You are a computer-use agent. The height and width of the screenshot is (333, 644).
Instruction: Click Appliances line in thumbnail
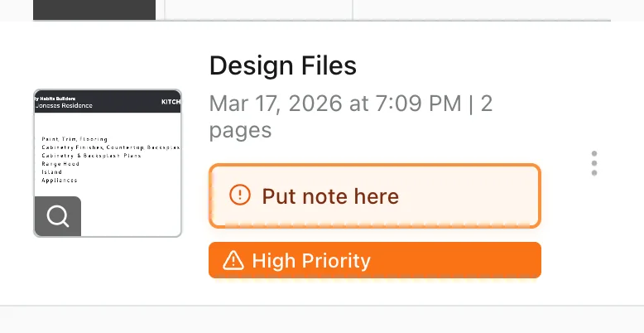(60, 180)
